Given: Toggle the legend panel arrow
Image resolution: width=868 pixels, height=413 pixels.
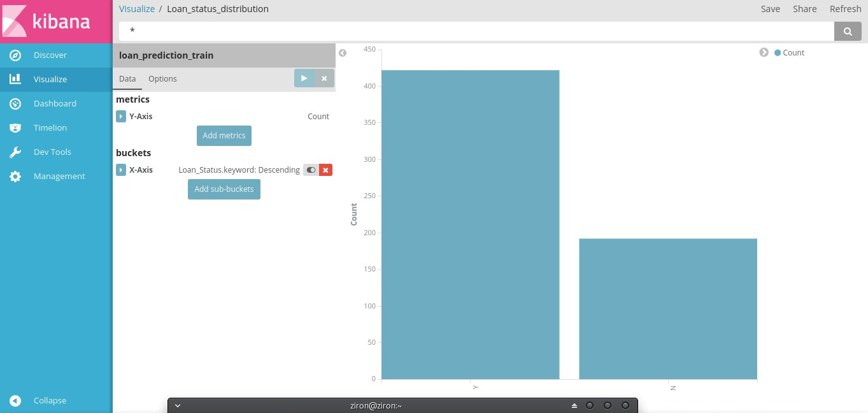Looking at the screenshot, I should click(x=764, y=52).
